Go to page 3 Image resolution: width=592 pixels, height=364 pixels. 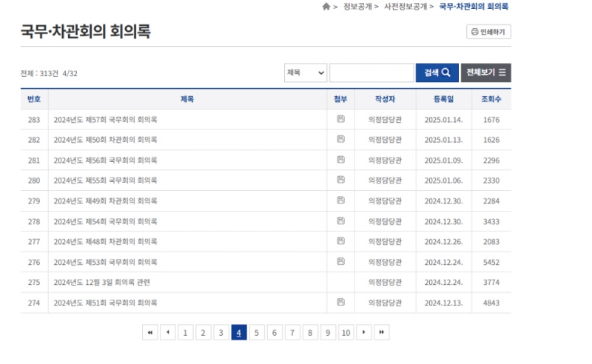(221, 332)
